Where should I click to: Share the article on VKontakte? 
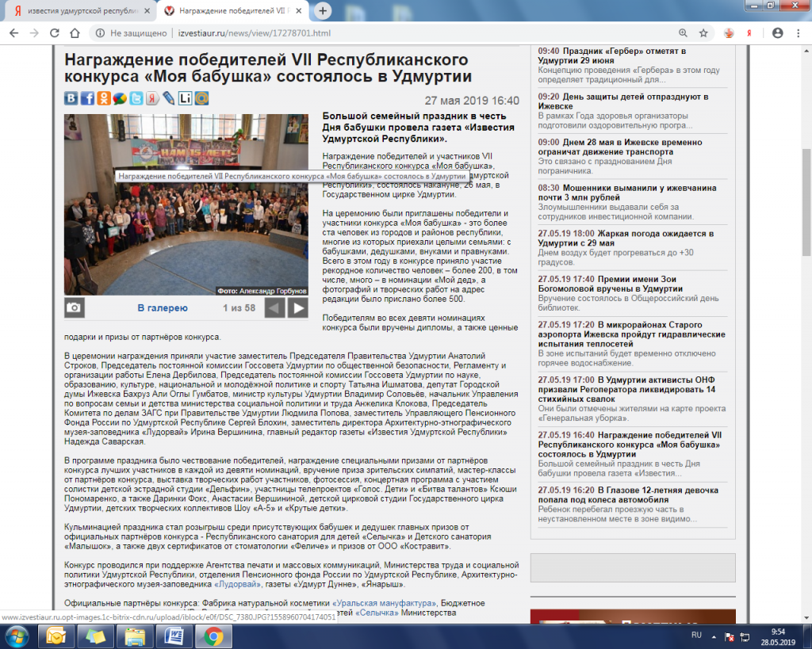71,99
